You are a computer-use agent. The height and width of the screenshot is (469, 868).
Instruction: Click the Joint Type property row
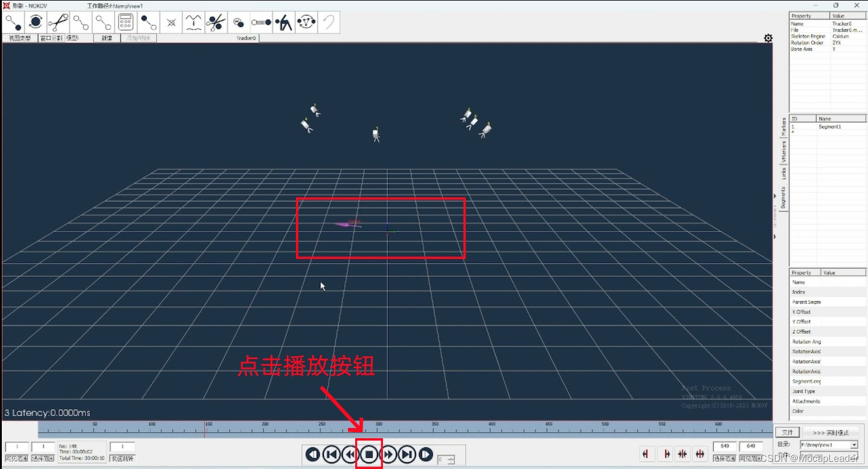(828, 391)
